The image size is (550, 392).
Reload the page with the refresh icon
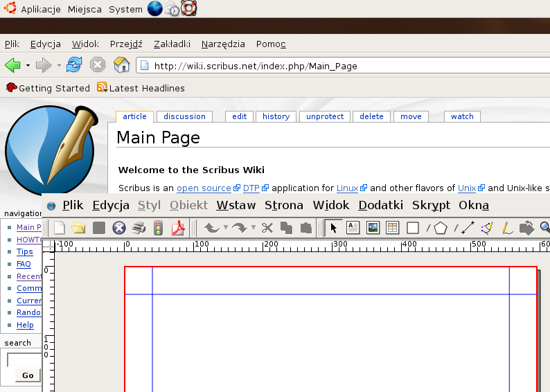pos(74,65)
